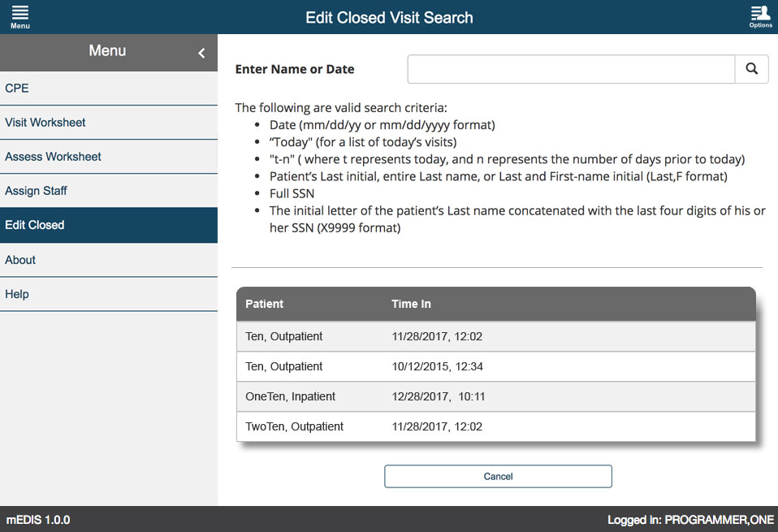Focus the Enter Name or Date field
This screenshot has width=778, height=532.
(x=571, y=69)
